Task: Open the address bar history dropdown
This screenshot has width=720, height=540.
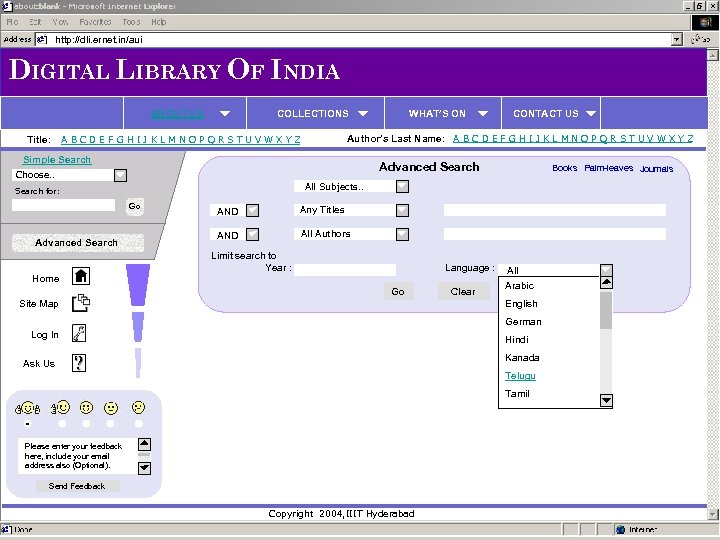Action: click(x=676, y=39)
